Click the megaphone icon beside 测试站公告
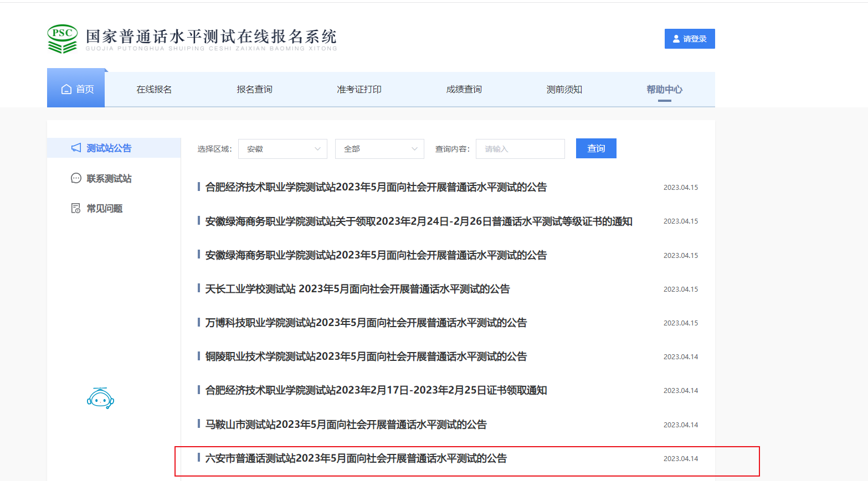This screenshot has width=868, height=481. click(76, 148)
